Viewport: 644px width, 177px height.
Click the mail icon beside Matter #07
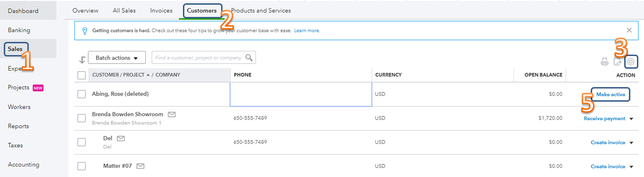pos(140,166)
